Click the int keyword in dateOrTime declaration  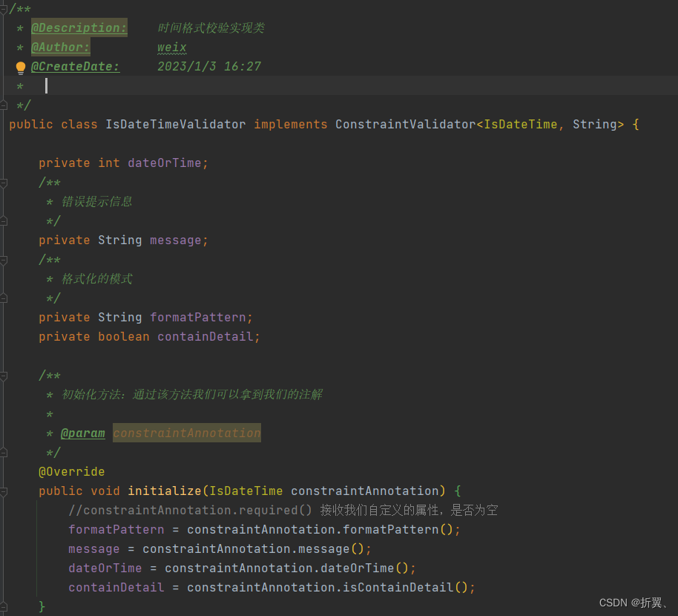coord(109,163)
